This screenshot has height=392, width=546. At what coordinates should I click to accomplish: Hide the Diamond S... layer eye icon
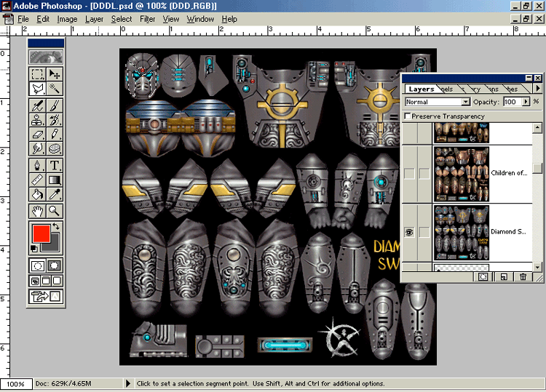click(408, 232)
